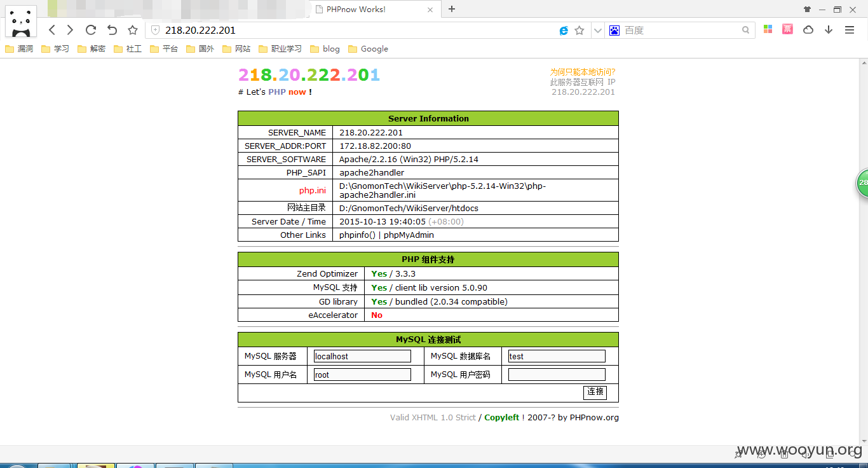Click the browser forward arrow

pos(70,30)
